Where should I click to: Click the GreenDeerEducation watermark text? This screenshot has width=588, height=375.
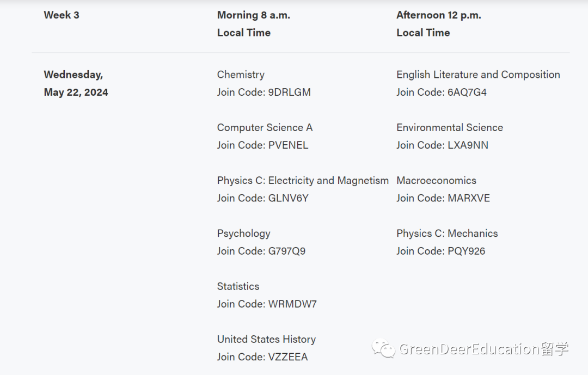coord(484,349)
